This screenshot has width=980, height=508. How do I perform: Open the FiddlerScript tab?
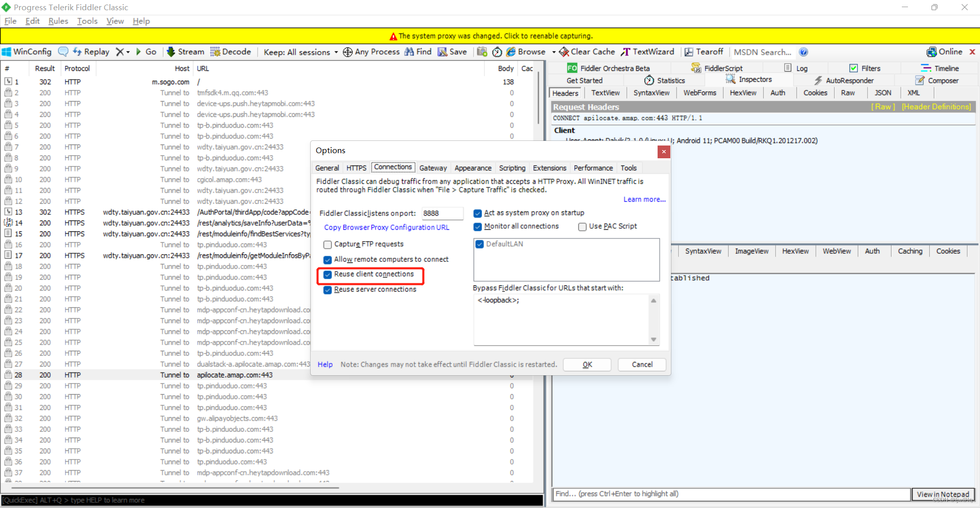pyautogui.click(x=717, y=68)
